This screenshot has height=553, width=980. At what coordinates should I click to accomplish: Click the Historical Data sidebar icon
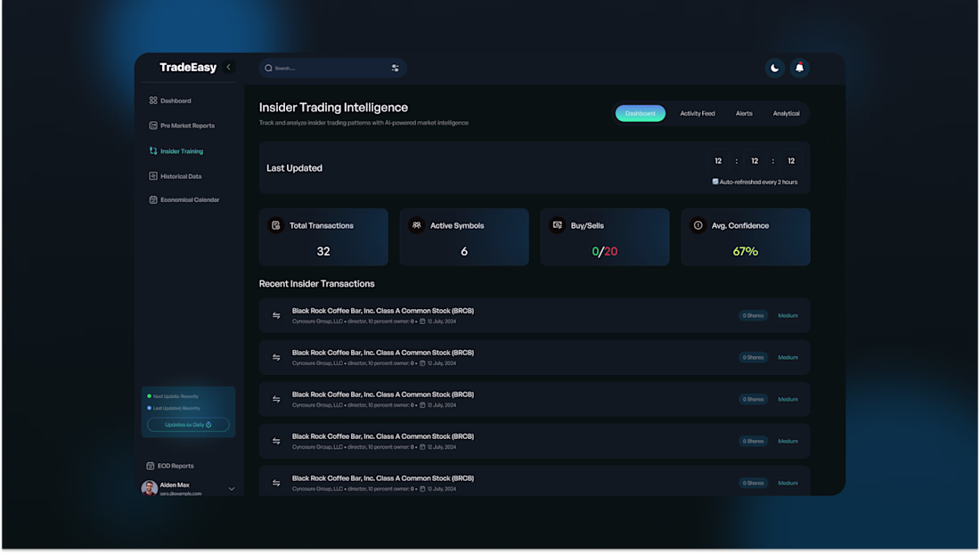(x=153, y=176)
